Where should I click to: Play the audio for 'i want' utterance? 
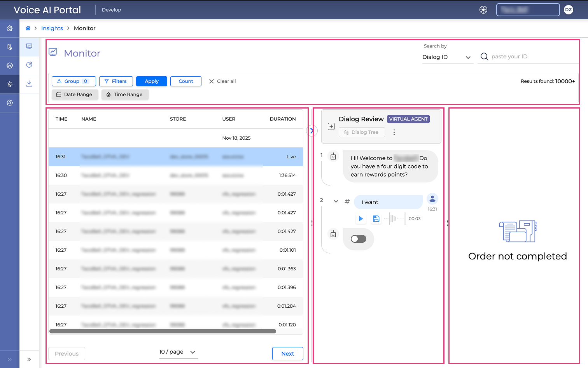360,219
